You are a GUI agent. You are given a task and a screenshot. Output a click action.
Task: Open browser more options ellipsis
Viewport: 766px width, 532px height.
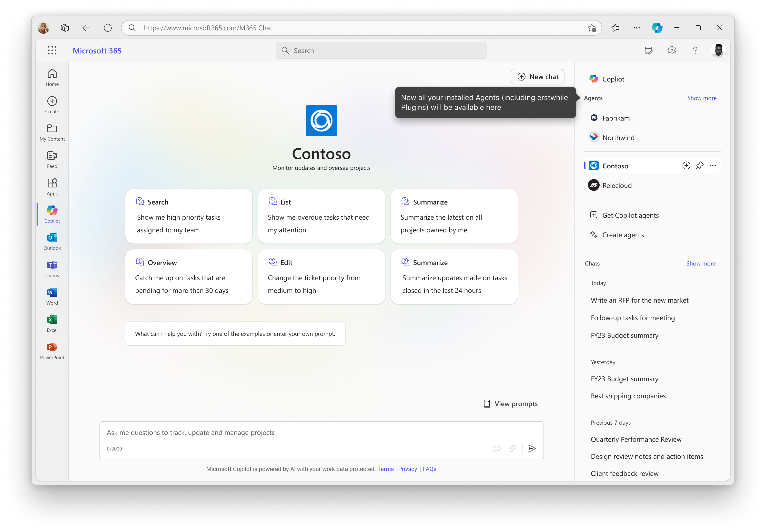point(636,28)
